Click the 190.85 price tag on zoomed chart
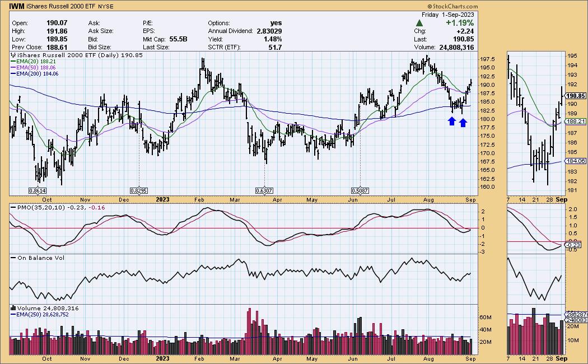The width and height of the screenshot is (588, 364). click(575, 96)
